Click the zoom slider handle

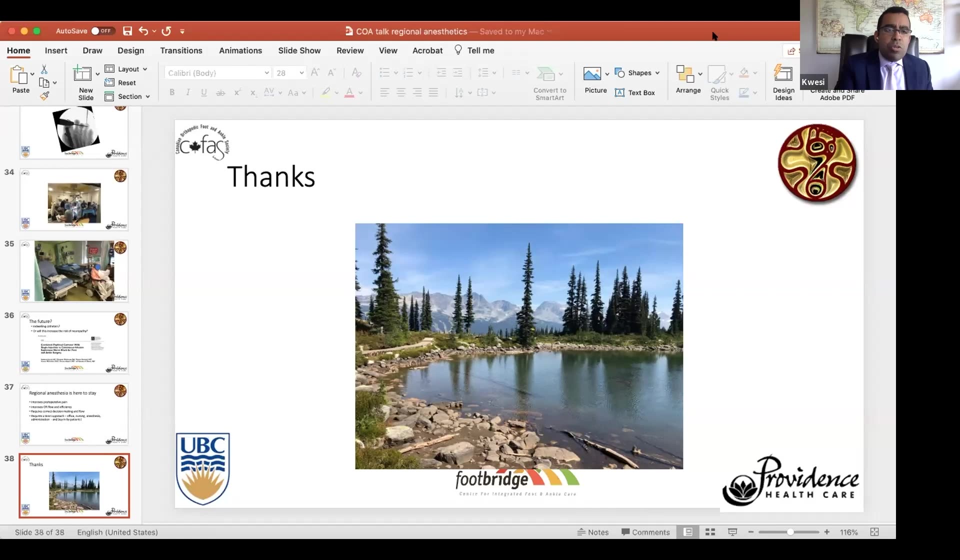pyautogui.click(x=790, y=532)
